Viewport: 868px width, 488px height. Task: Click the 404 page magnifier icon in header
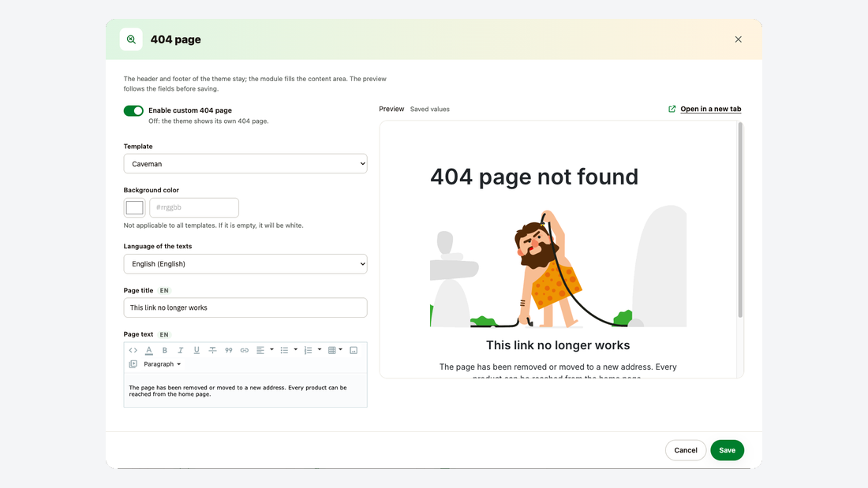point(131,39)
